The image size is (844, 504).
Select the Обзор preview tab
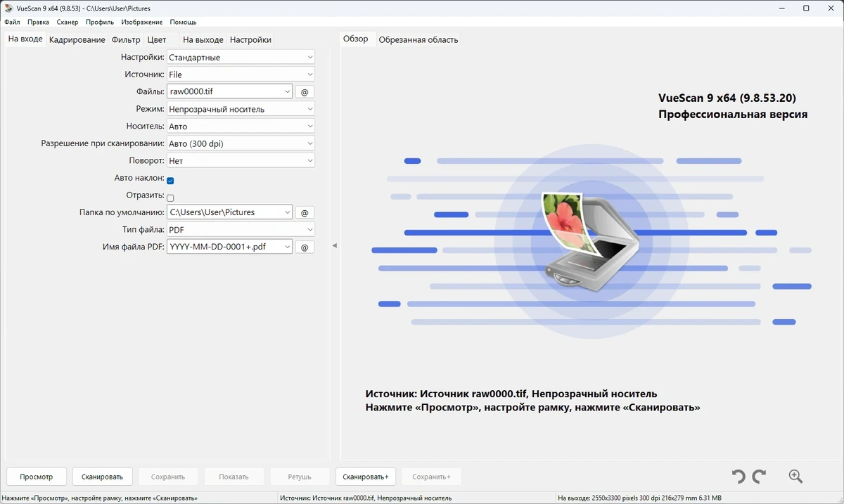356,39
